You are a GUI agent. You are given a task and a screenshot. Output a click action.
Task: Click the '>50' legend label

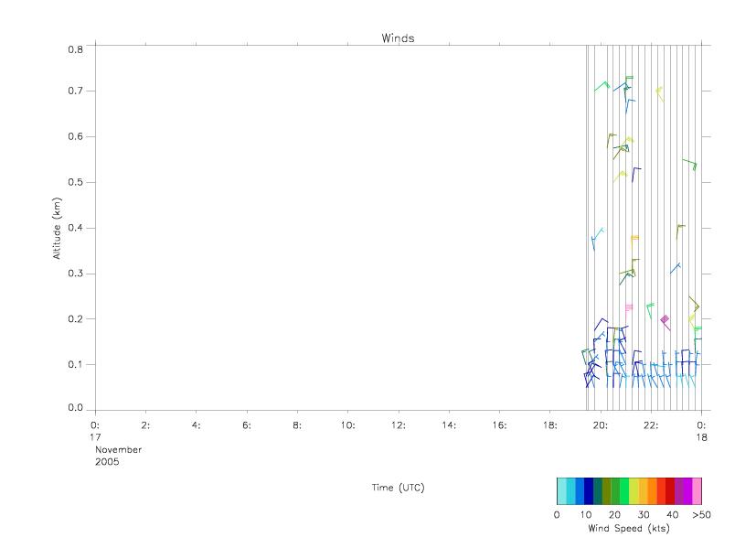click(x=701, y=514)
